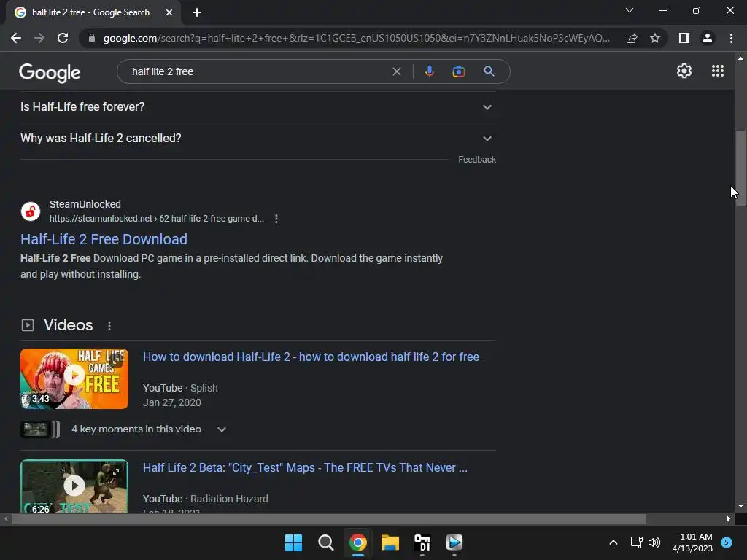Screen dimensions: 747x560
Task: Clear the search box text
Action: coord(396,71)
